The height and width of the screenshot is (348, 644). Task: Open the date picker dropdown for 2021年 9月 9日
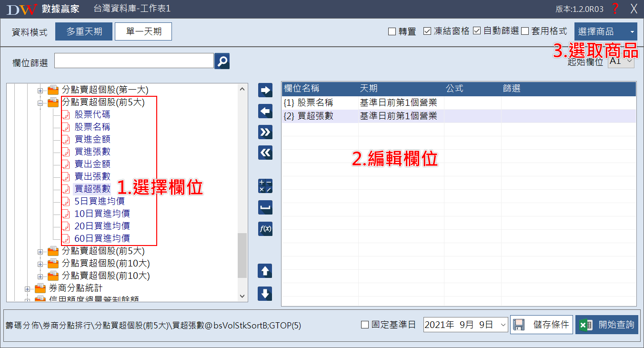click(504, 325)
